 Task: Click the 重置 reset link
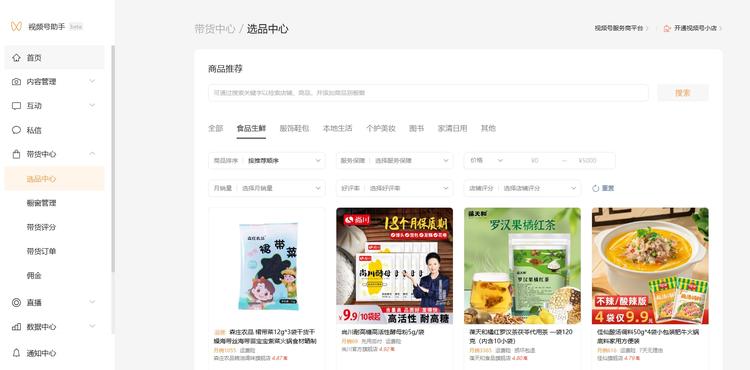tap(608, 188)
